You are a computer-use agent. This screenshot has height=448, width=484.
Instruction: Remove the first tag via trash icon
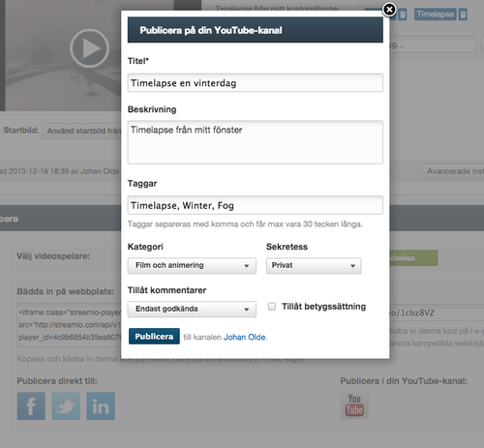403,15
